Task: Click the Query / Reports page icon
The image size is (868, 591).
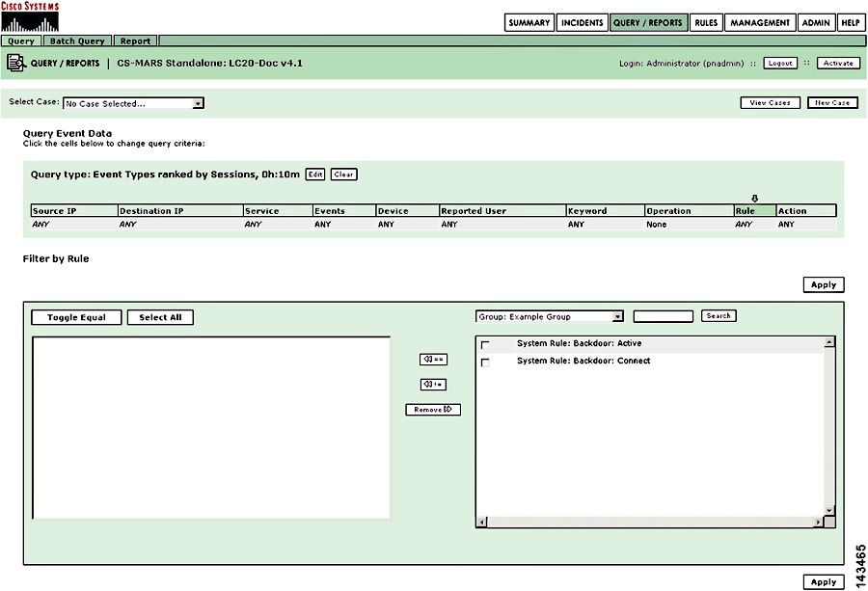Action: click(16, 63)
